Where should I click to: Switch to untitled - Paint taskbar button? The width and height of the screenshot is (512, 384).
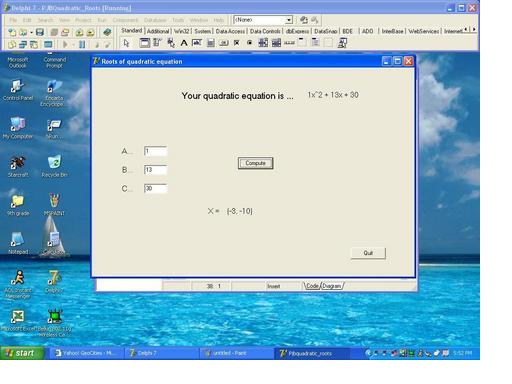pyautogui.click(x=236, y=353)
